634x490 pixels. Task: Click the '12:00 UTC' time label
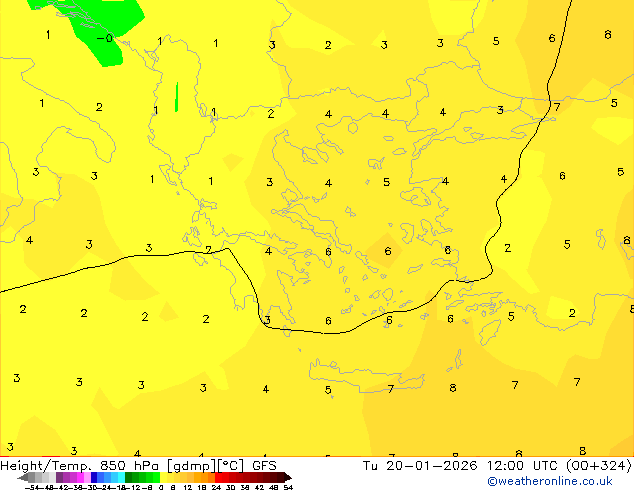pos(523,466)
